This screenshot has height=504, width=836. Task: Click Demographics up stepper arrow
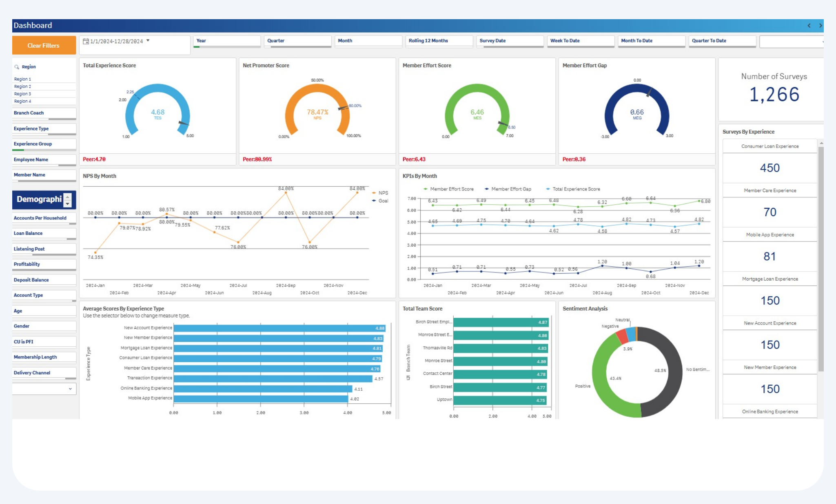coord(68,196)
